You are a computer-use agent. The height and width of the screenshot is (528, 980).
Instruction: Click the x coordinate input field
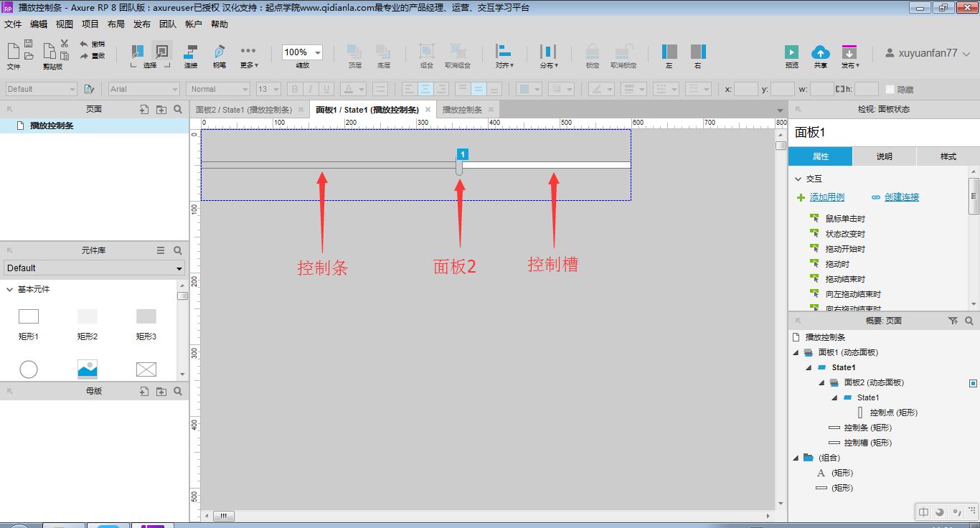tap(746, 89)
